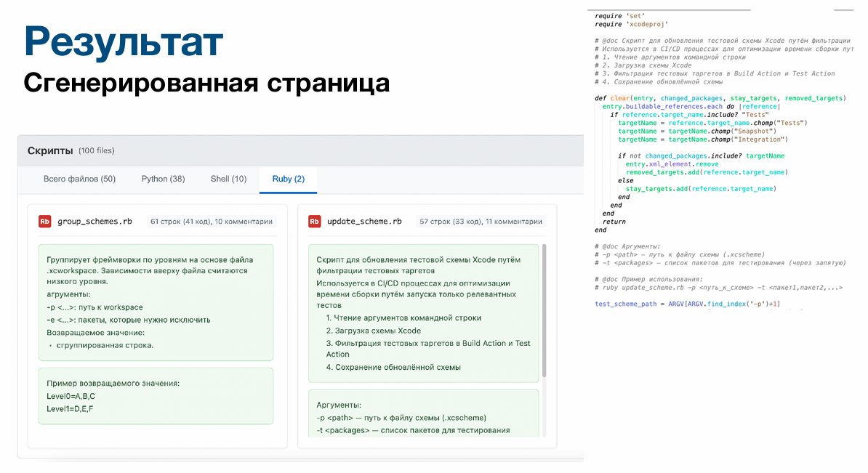The width and height of the screenshot is (868, 473).
Task: Click '61 строк (41 код), 10 комментарии' badge
Action: pos(212,222)
